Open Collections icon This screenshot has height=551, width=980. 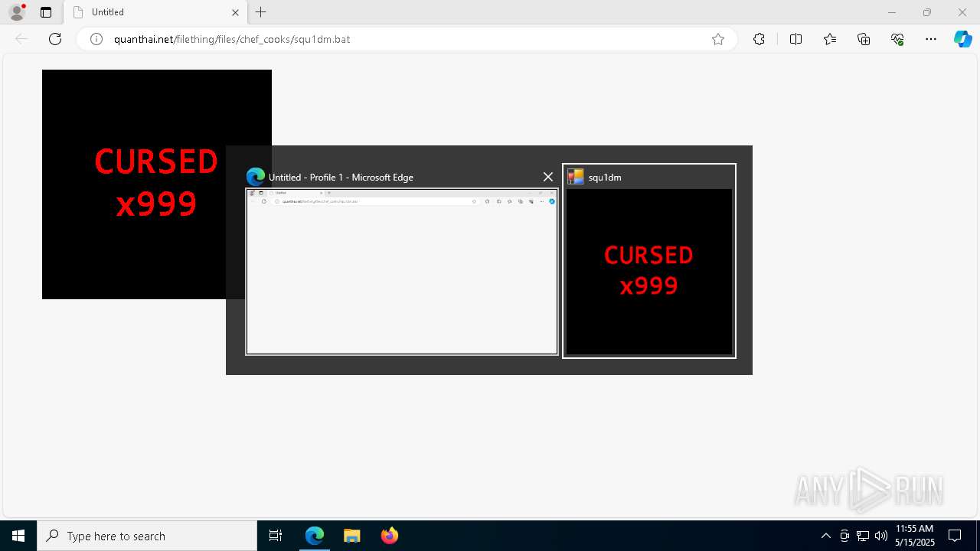[864, 39]
